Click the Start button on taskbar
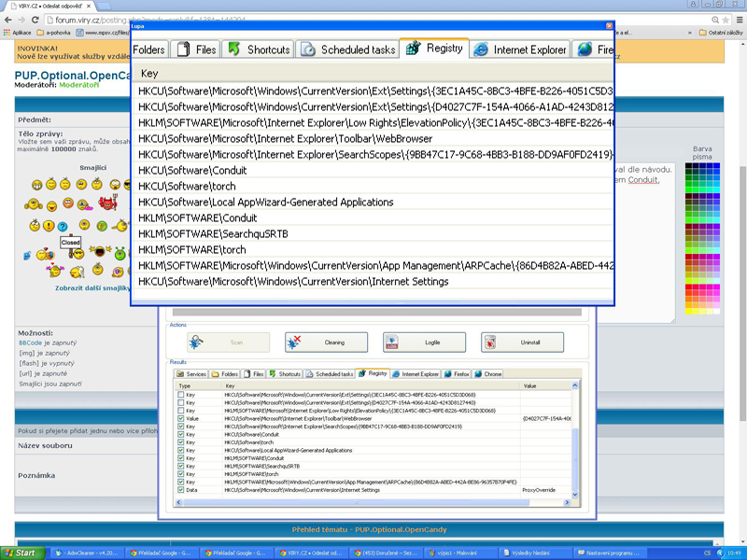 pyautogui.click(x=21, y=553)
